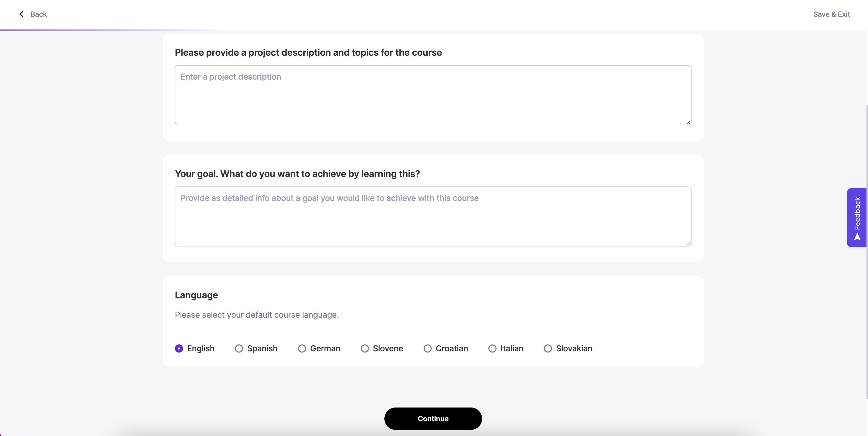Click the vertical page scrollbar
This screenshot has height=436, width=868.
coord(866,236)
